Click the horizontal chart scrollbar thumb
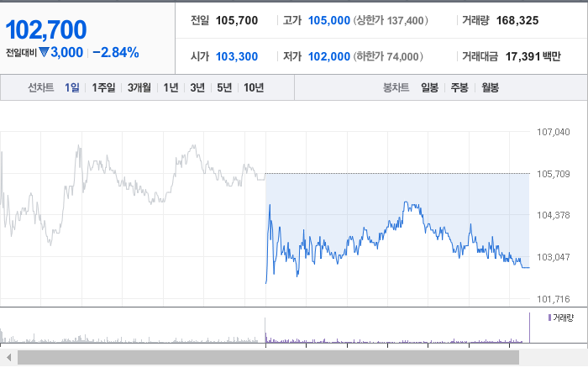 268,357
